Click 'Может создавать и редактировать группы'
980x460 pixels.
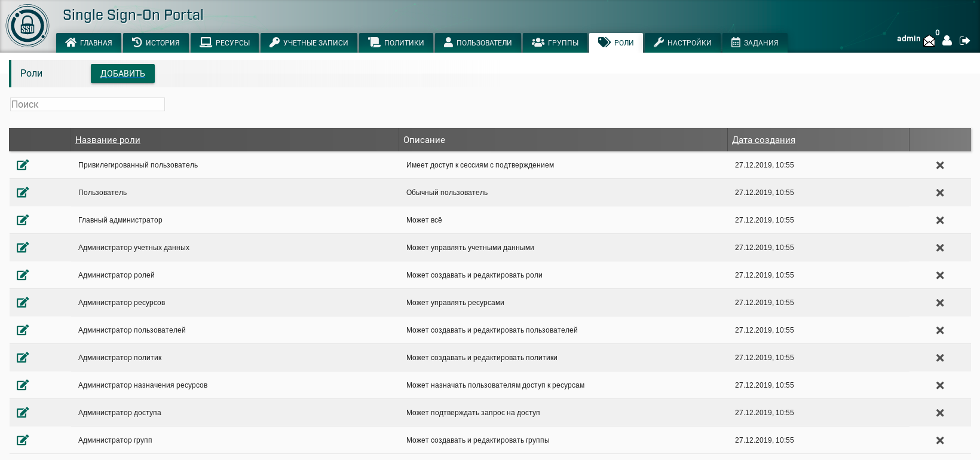coord(478,440)
